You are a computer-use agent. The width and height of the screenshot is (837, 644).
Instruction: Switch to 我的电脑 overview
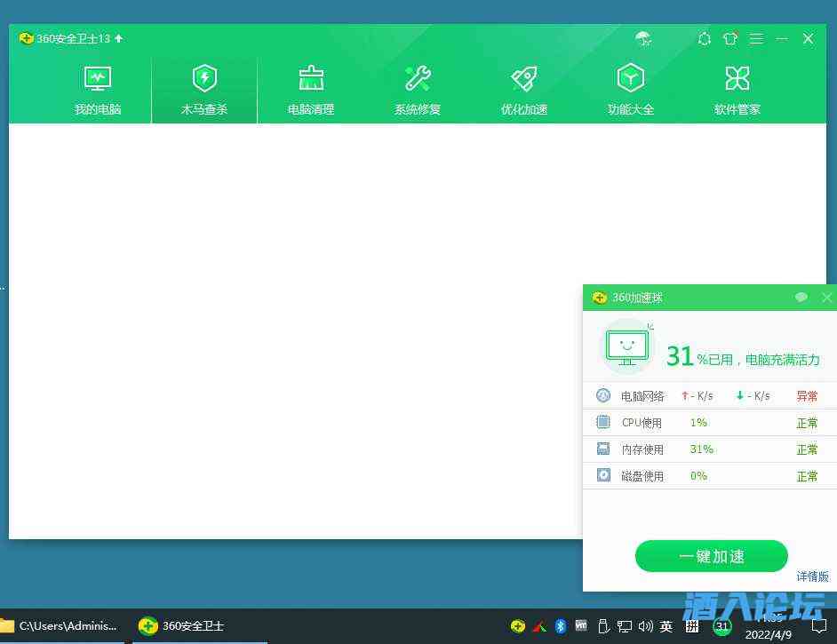[x=98, y=87]
